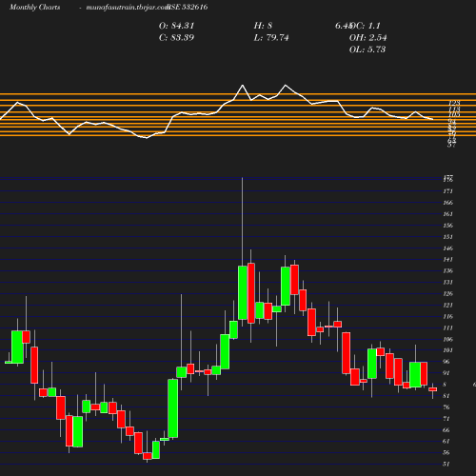Click the 161 price axis label

pos(447,214)
